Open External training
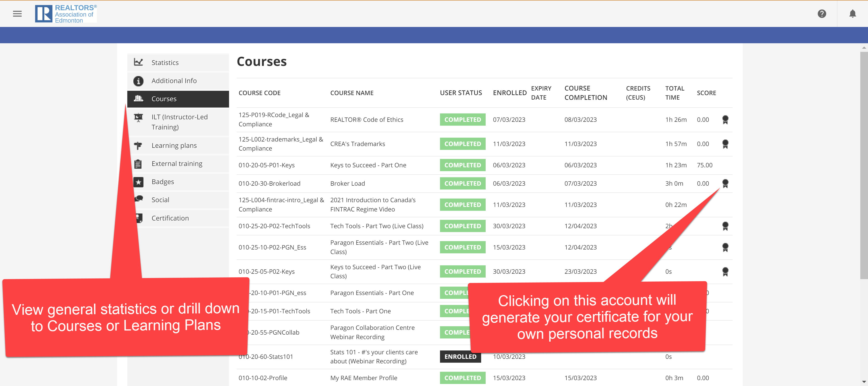This screenshot has height=386, width=868. [x=178, y=164]
